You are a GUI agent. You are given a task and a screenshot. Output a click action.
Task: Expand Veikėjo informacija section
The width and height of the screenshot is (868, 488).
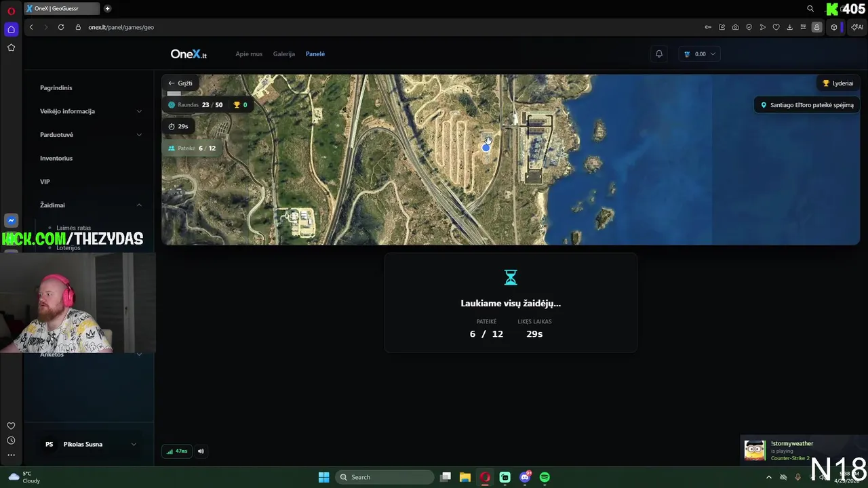[x=91, y=111]
